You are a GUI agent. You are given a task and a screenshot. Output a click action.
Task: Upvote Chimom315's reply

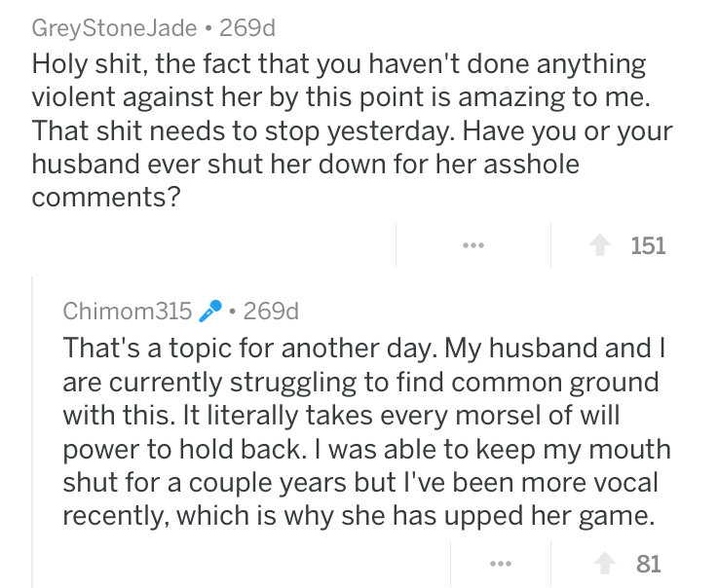tap(605, 564)
